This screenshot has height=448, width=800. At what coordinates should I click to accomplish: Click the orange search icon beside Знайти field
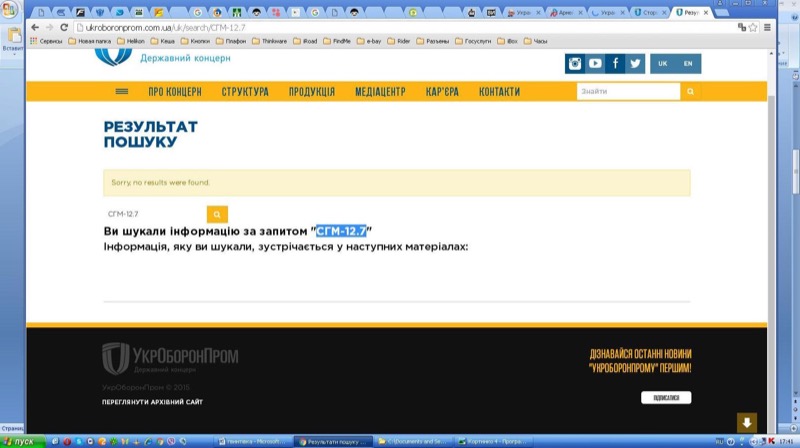[x=691, y=91]
